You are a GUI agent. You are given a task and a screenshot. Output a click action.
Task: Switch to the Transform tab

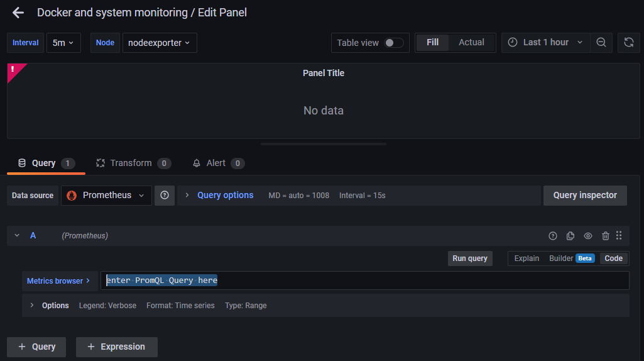pos(133,164)
